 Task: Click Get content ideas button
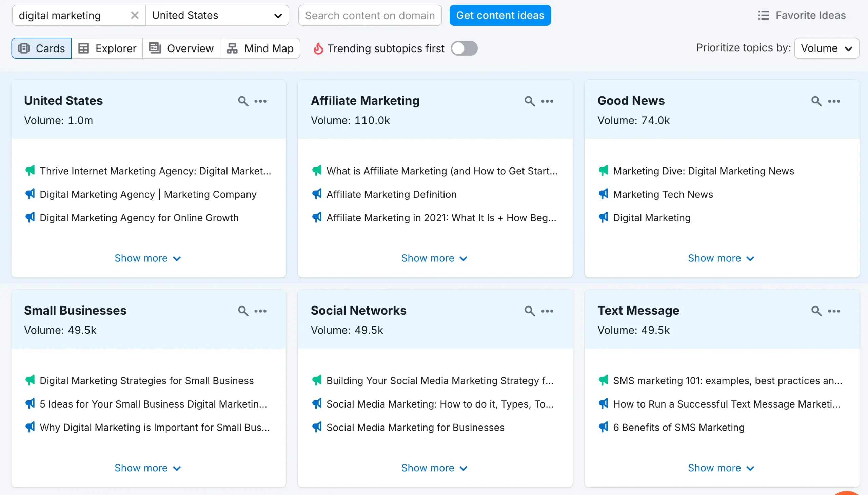click(500, 15)
